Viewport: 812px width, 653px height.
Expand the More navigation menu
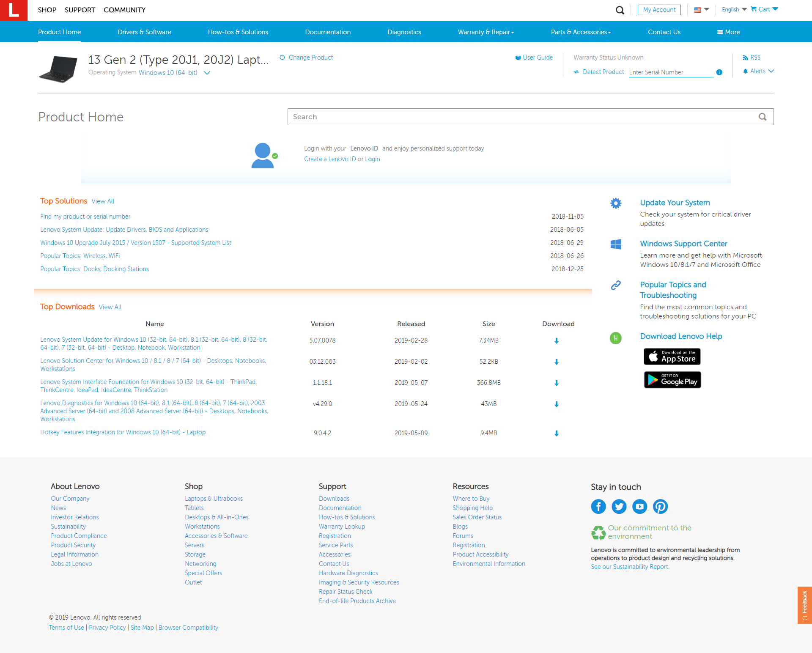728,32
